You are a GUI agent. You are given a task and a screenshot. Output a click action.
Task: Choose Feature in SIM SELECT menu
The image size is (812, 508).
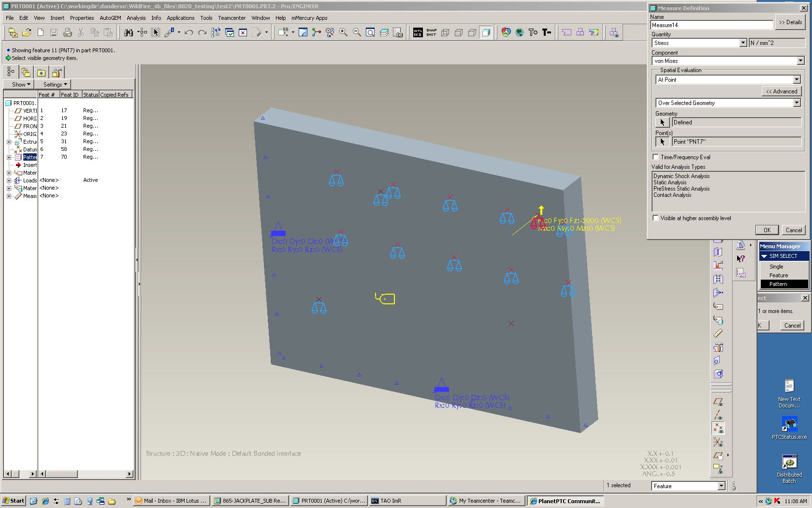[779, 275]
